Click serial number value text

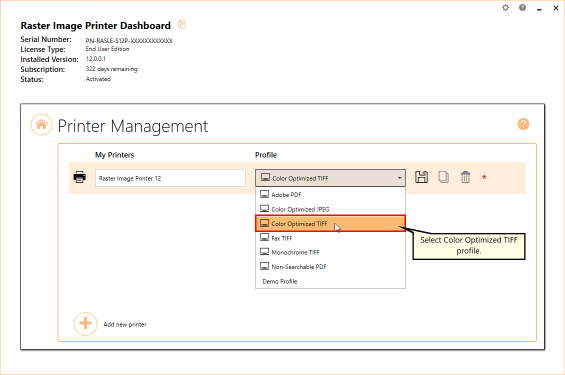point(129,41)
